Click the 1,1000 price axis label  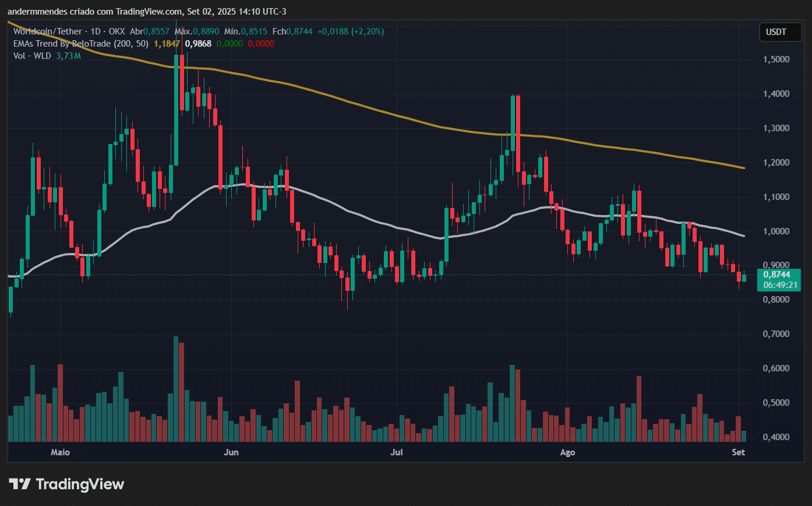776,198
